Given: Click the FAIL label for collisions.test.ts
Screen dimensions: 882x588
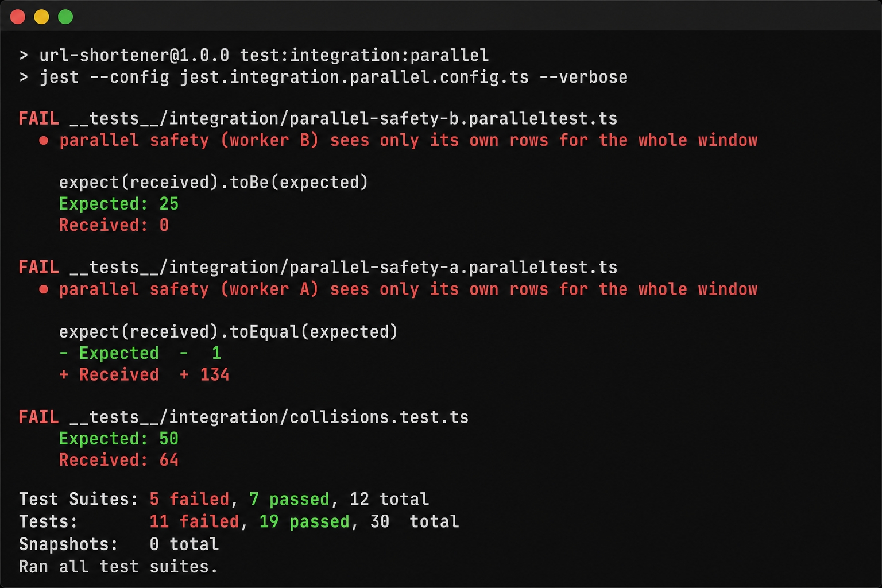Looking at the screenshot, I should (38, 417).
